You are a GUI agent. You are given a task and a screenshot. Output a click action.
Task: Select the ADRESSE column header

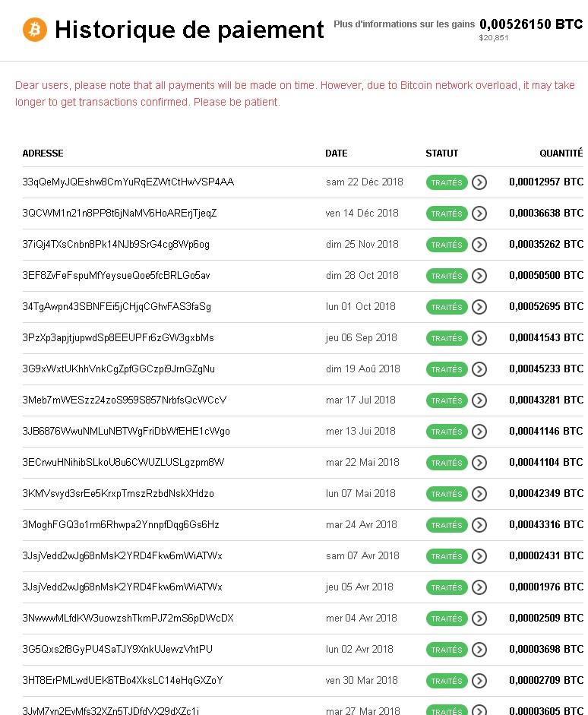(x=43, y=153)
